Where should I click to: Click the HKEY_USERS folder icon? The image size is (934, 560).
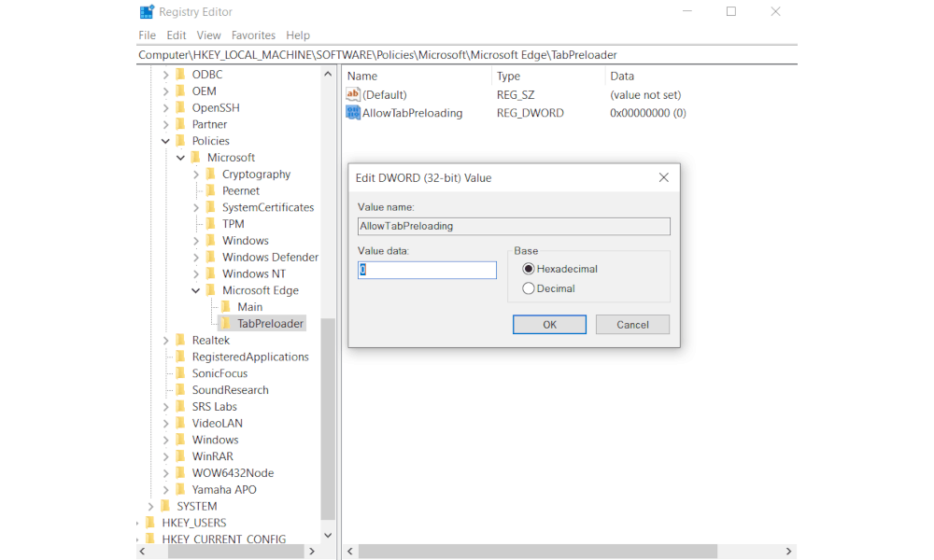click(150, 523)
